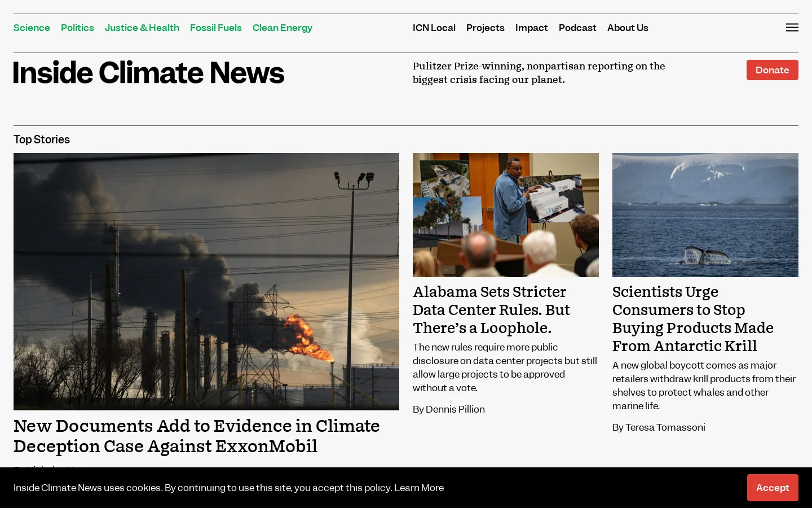Image resolution: width=812 pixels, height=508 pixels.
Task: View author Dennis Pillion's page
Action: tap(455, 409)
